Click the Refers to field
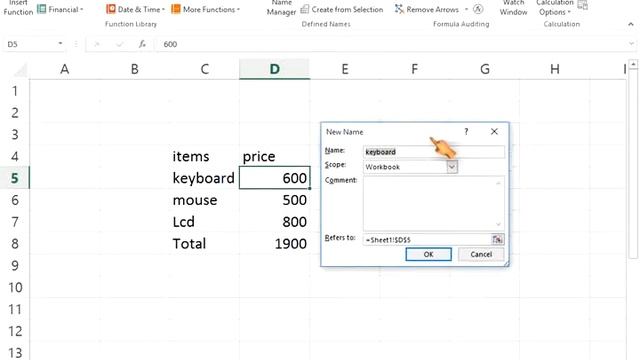 click(x=427, y=240)
